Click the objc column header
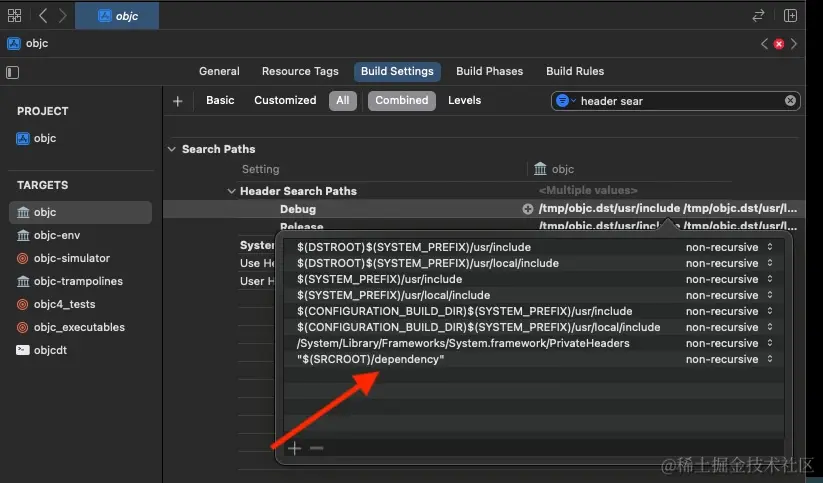 (x=554, y=169)
